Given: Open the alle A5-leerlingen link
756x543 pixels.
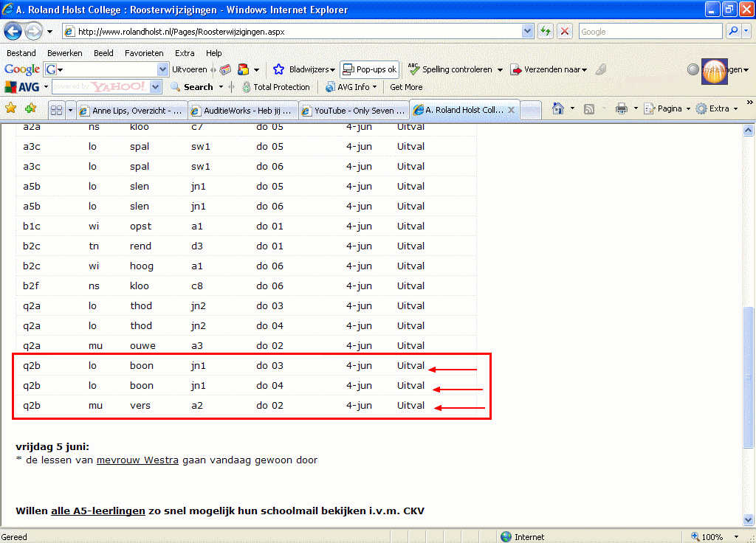Looking at the screenshot, I should point(98,511).
